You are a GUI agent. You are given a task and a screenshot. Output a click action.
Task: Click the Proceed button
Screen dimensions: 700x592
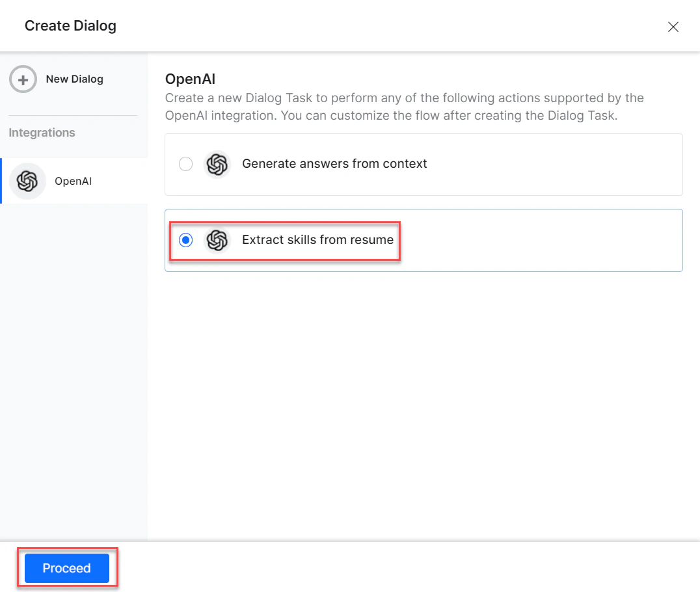tap(66, 568)
